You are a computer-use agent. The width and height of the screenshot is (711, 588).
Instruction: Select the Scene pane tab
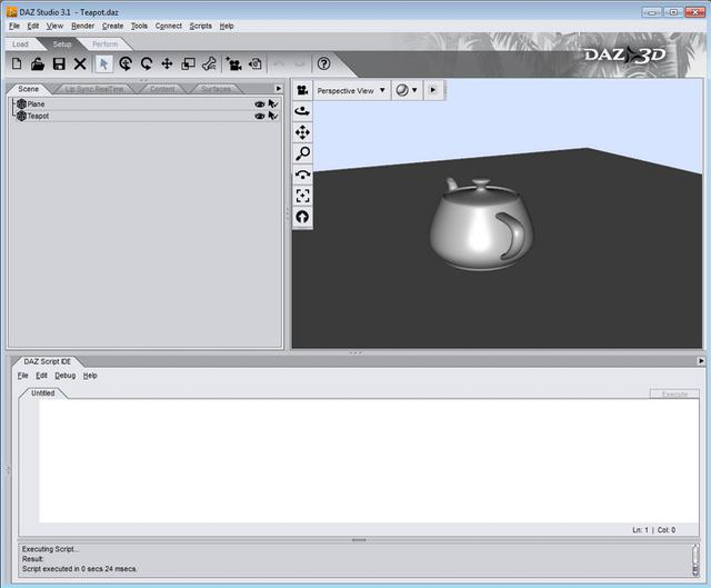tap(28, 89)
